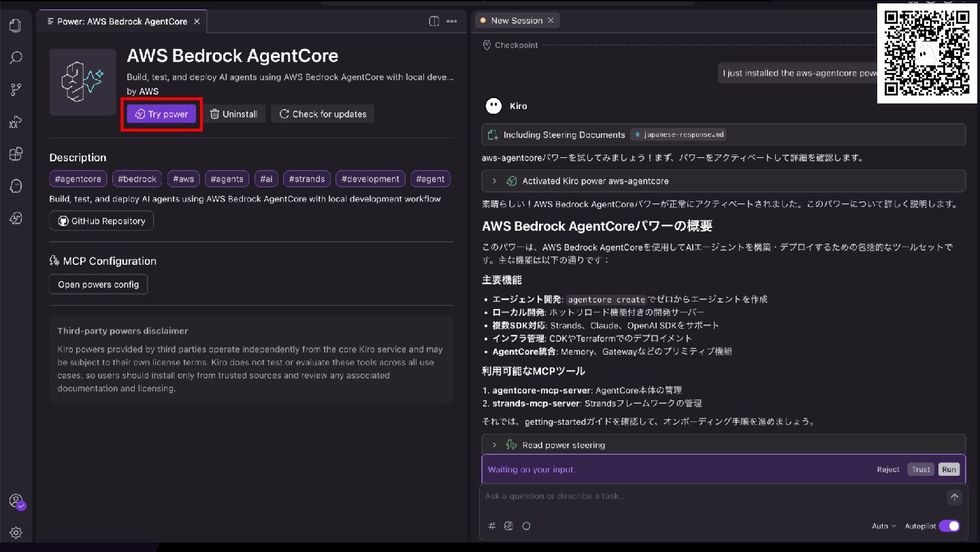Open Run and Debug icon in sidebar

(16, 122)
